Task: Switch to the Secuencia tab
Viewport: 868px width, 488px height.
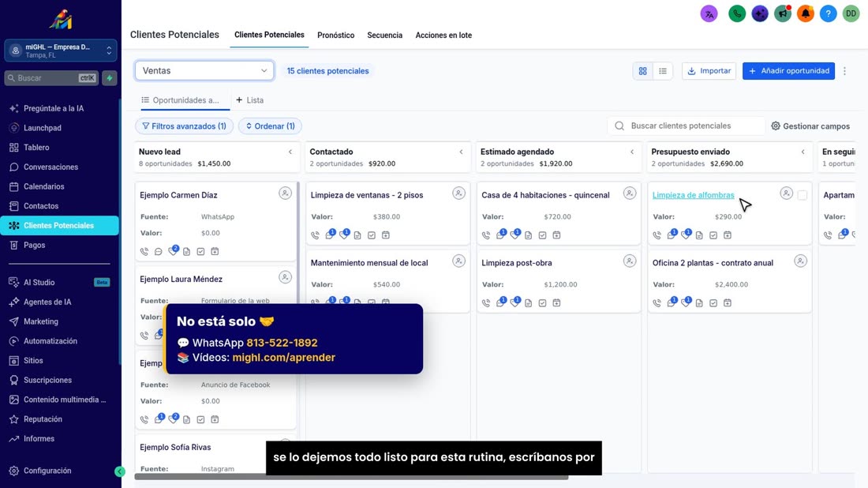Action: click(385, 36)
